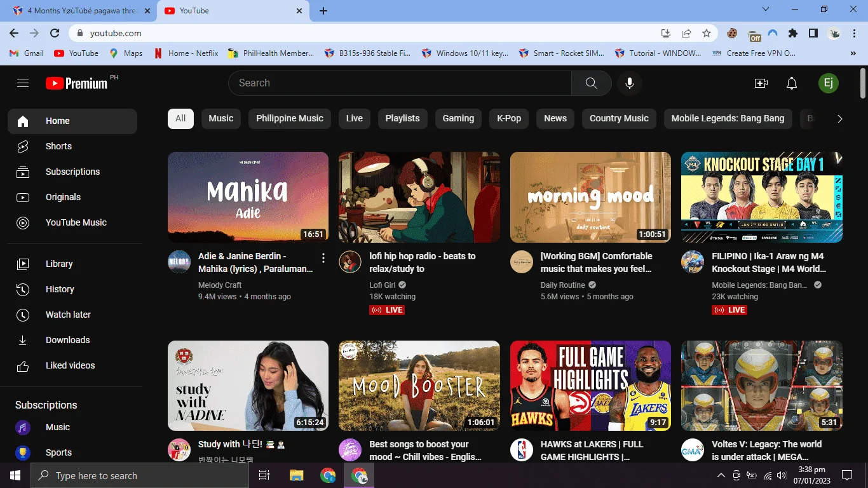Play the morning mood video thumbnail
This screenshot has height=488, width=868.
(x=590, y=197)
